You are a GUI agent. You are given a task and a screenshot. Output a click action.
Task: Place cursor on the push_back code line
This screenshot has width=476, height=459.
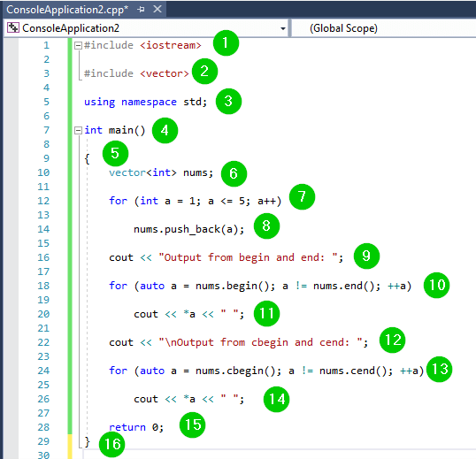click(188, 229)
